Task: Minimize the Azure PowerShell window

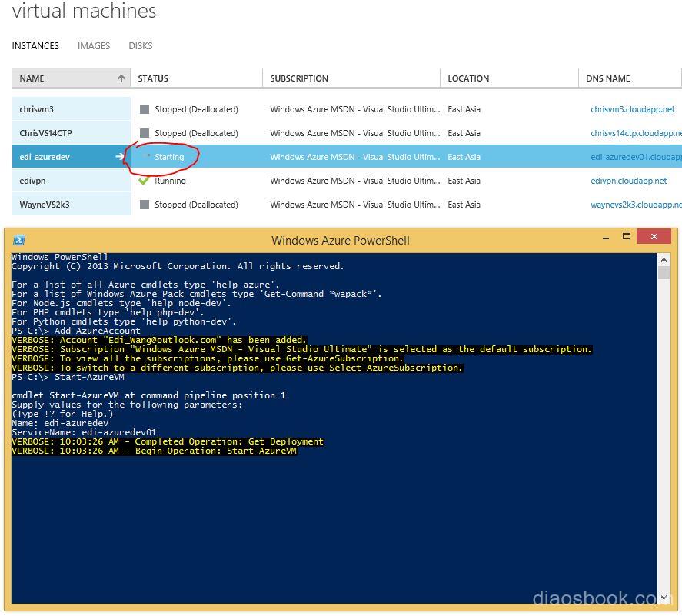Action: click(605, 237)
